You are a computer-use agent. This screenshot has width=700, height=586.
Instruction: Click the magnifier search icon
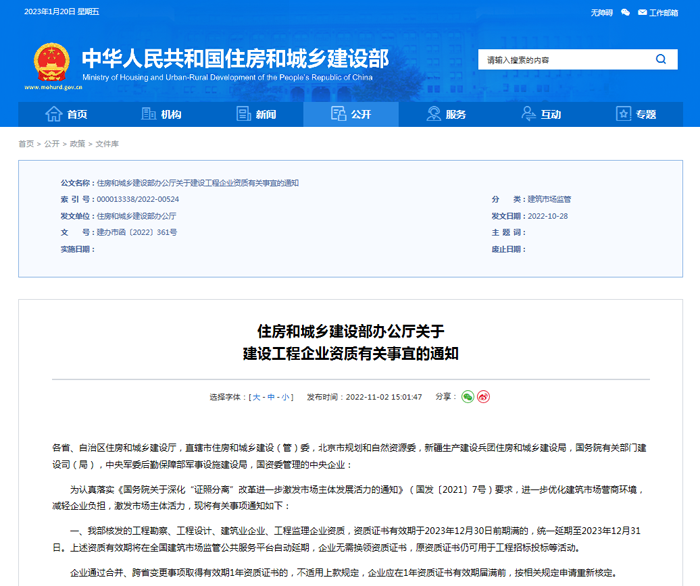click(661, 60)
